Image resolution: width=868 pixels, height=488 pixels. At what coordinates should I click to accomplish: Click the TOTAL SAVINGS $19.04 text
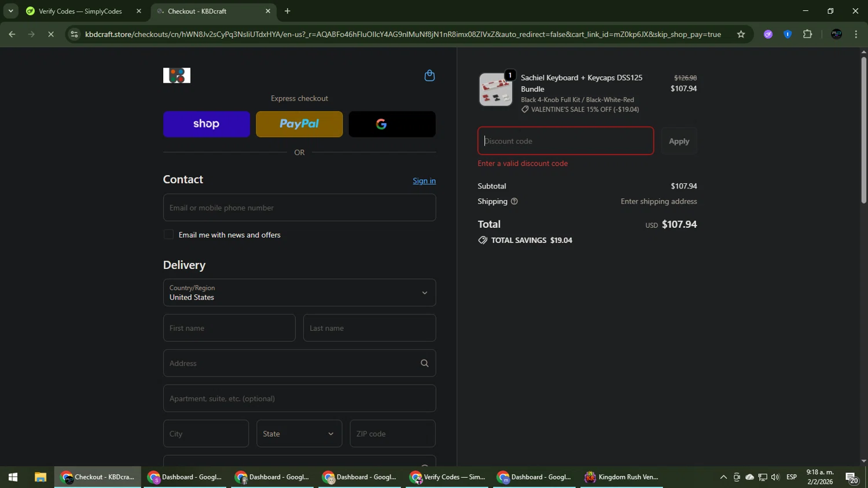point(531,240)
